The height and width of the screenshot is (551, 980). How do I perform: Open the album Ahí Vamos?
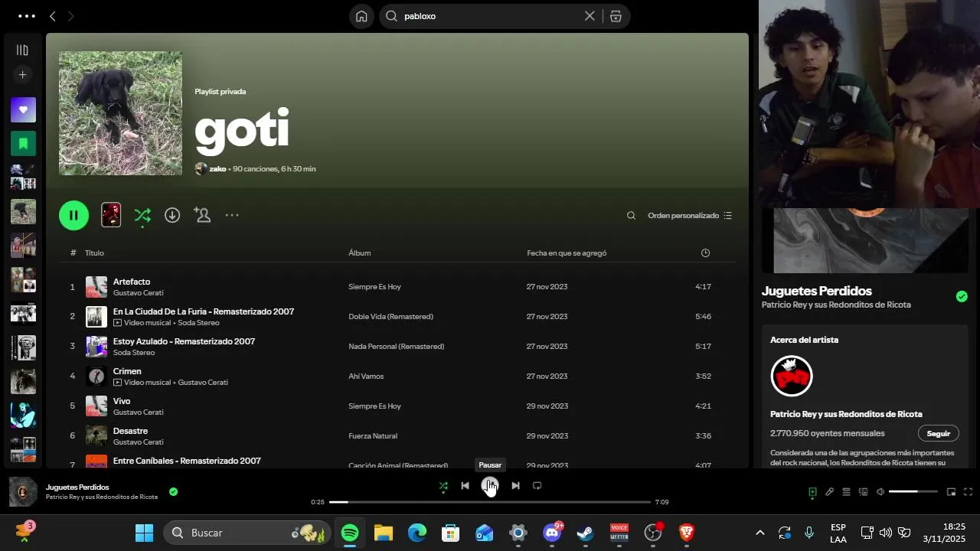pos(366,377)
